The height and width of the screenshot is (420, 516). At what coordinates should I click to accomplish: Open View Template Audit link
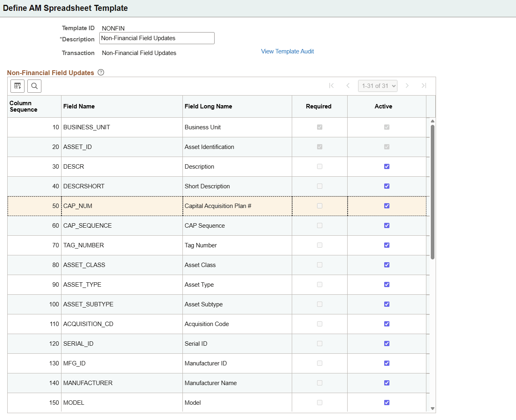(287, 51)
